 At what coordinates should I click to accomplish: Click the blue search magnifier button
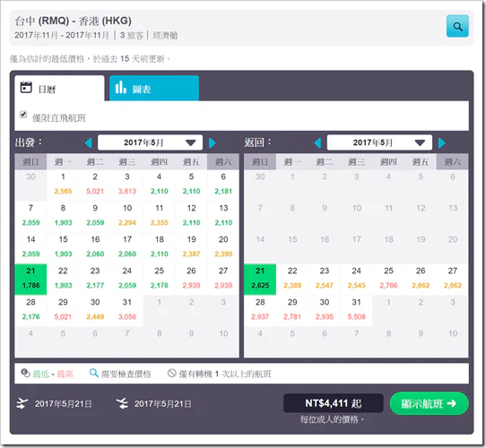[x=457, y=26]
